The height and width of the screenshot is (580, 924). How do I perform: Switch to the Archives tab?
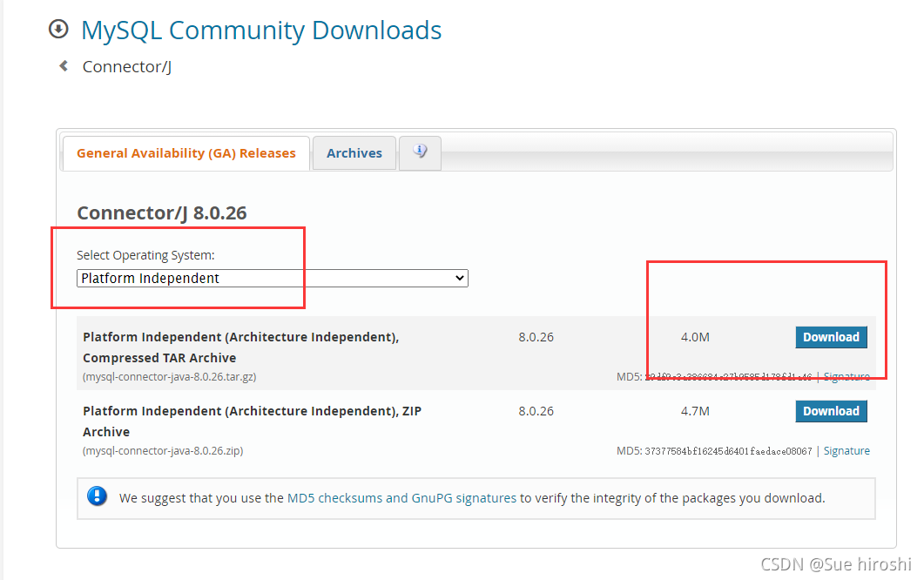354,153
